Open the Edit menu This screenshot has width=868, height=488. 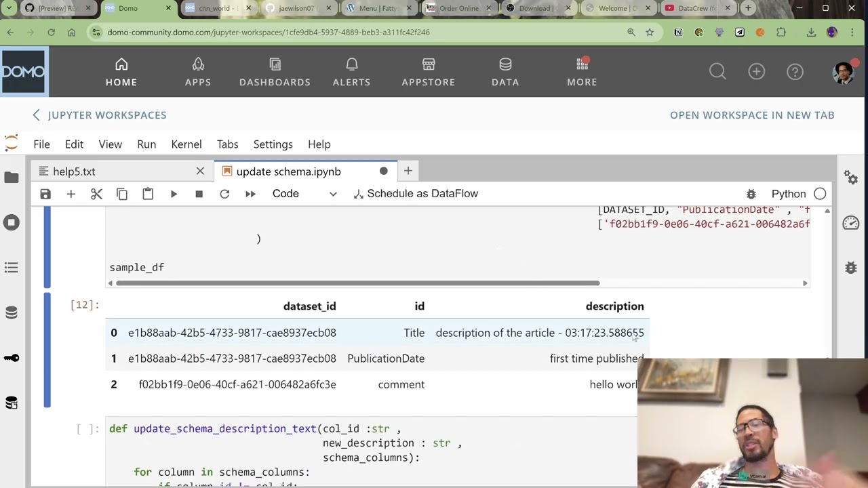coord(74,144)
